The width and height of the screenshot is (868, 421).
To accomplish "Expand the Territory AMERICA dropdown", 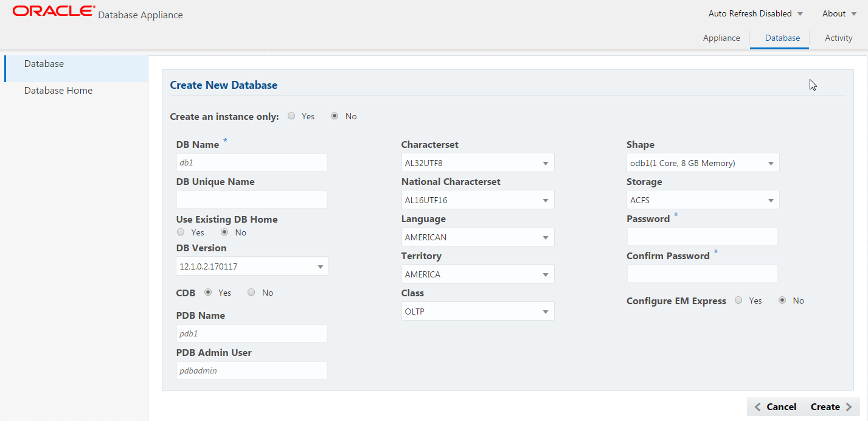I will [x=477, y=274].
